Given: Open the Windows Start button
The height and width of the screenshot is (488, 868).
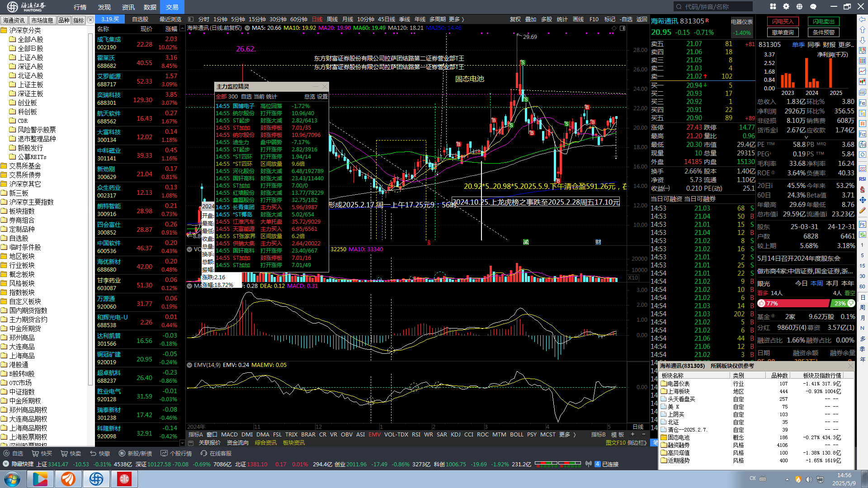Looking at the screenshot, I should click(x=12, y=479).
